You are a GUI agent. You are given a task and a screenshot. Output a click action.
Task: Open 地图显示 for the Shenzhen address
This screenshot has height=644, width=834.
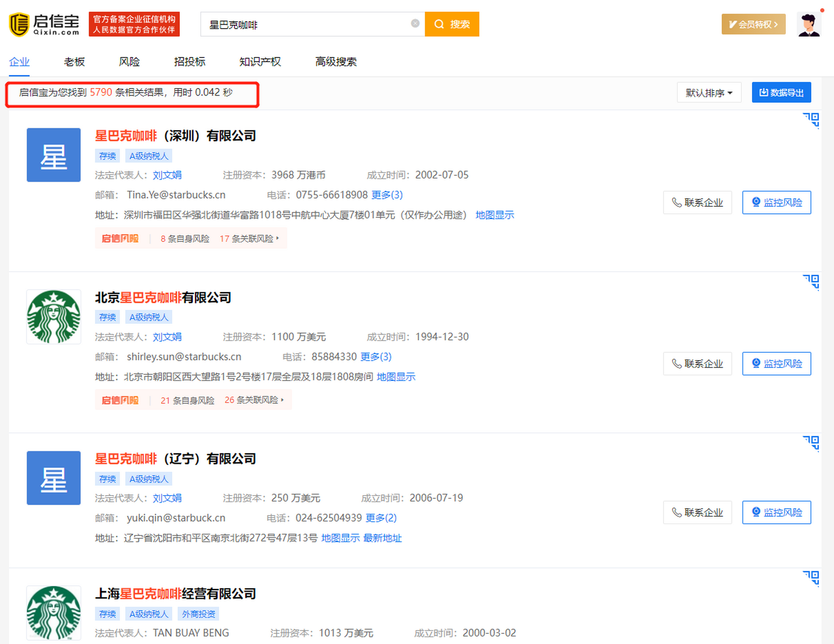point(494,215)
